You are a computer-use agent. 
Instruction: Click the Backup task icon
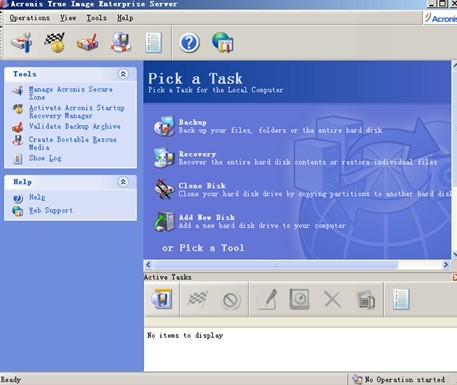pyautogui.click(x=164, y=126)
